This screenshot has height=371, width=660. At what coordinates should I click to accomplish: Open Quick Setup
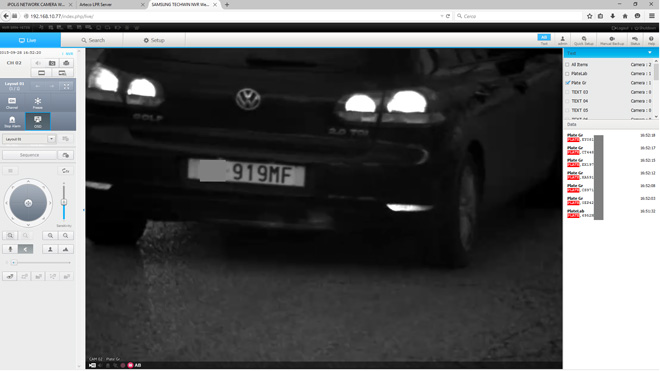[584, 40]
